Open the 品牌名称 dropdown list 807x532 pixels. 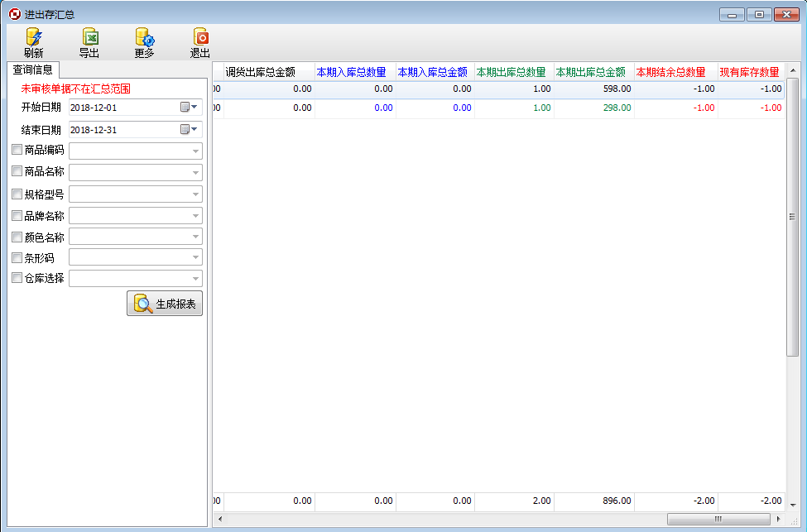click(x=195, y=216)
